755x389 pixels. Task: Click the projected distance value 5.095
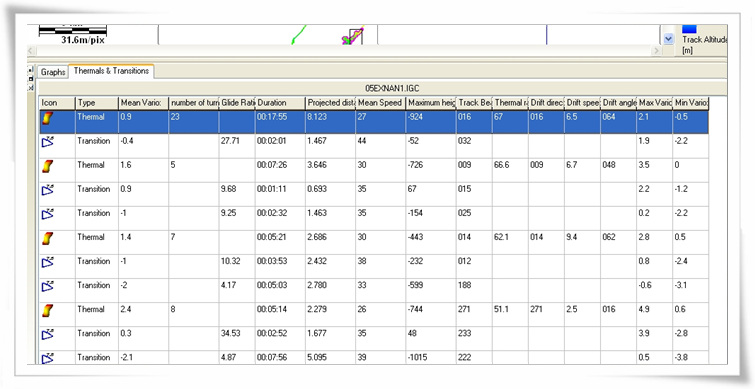[316, 358]
